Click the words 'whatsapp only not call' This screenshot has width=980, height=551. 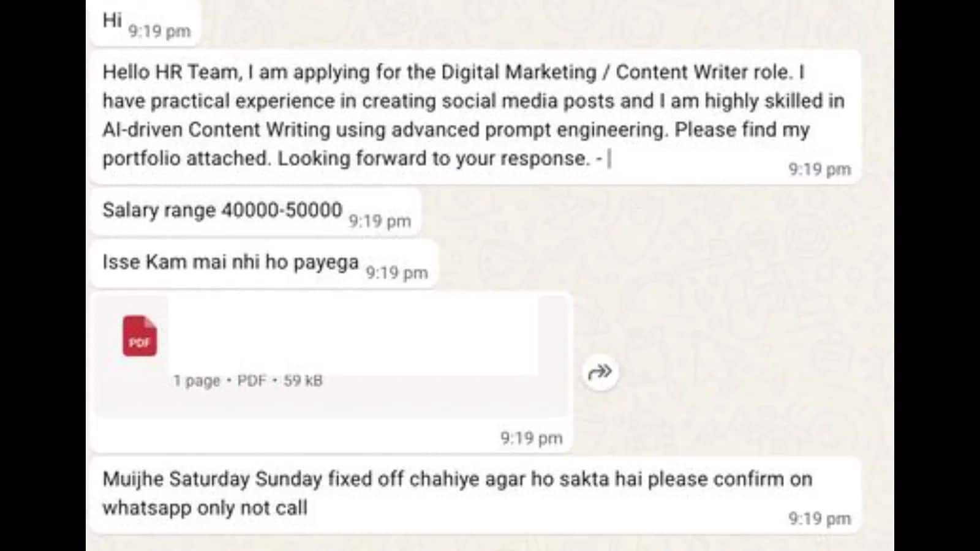[x=205, y=508]
